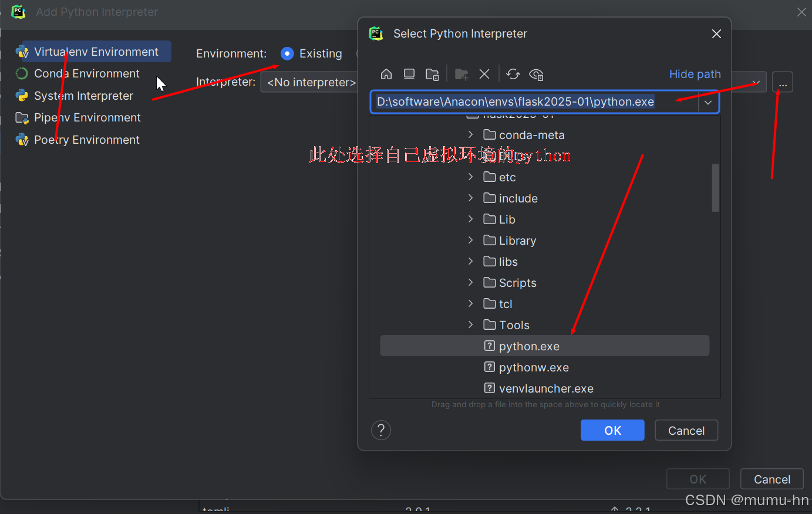This screenshot has width=812, height=514.
Task: Click the Refresh icon
Action: (513, 74)
